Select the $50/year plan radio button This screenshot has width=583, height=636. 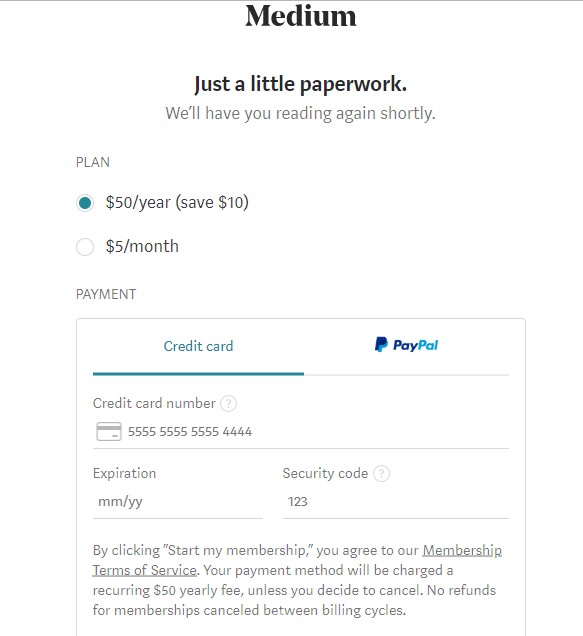pyautogui.click(x=85, y=203)
